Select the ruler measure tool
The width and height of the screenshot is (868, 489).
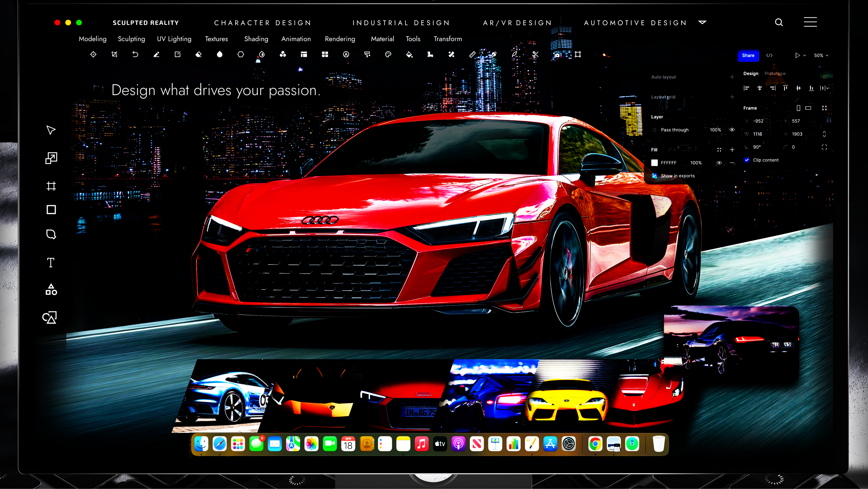coord(472,54)
